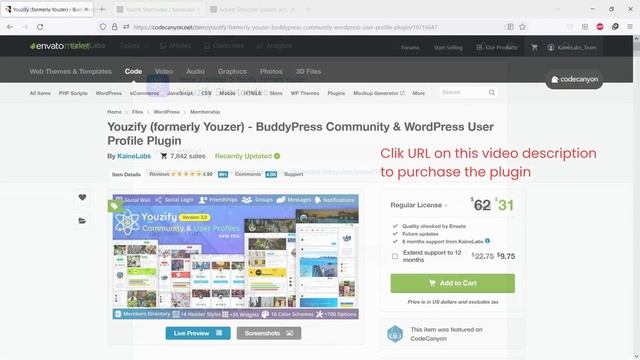Click the black extension icon beside the menu
This screenshot has width=640, height=360.
[x=615, y=27]
